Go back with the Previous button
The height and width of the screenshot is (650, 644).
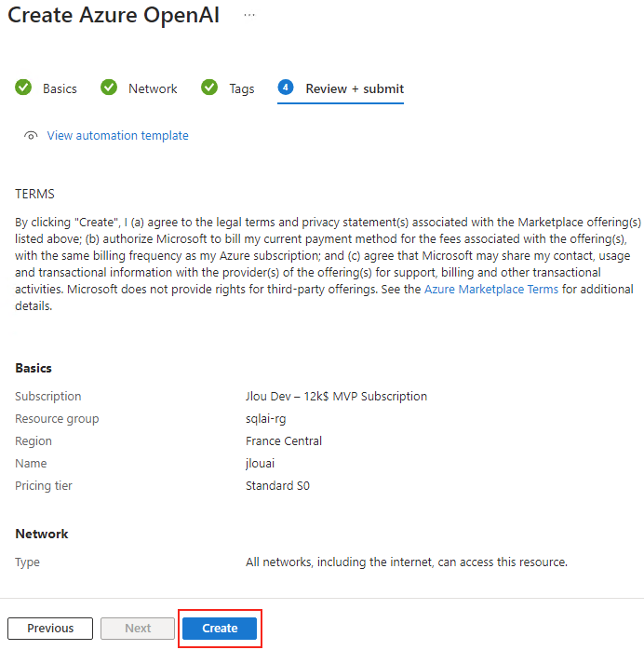coord(50,628)
